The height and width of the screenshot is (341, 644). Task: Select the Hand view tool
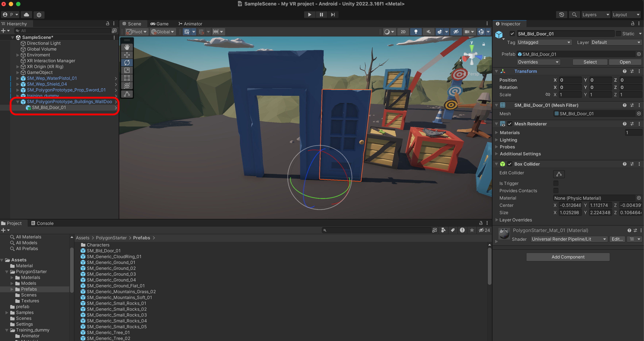click(x=127, y=47)
